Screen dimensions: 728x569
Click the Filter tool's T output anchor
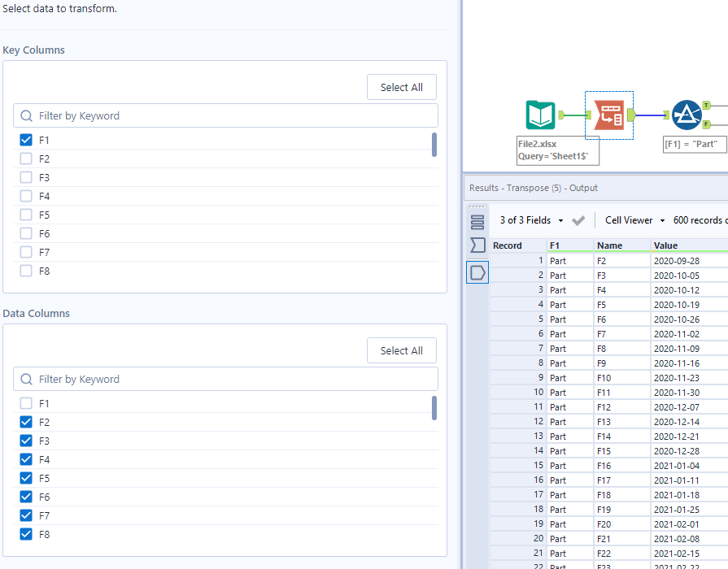click(706, 106)
